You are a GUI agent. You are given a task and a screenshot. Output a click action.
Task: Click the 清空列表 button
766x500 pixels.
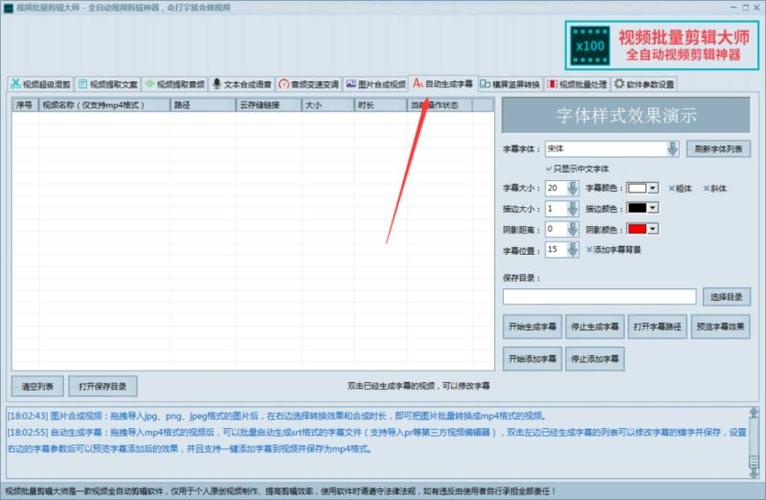click(38, 387)
